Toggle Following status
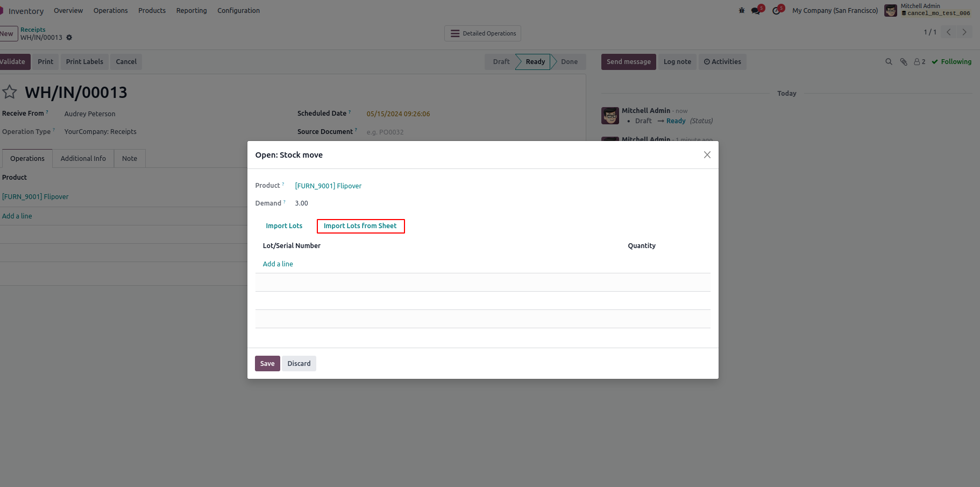The height and width of the screenshot is (487, 980). 951,62
